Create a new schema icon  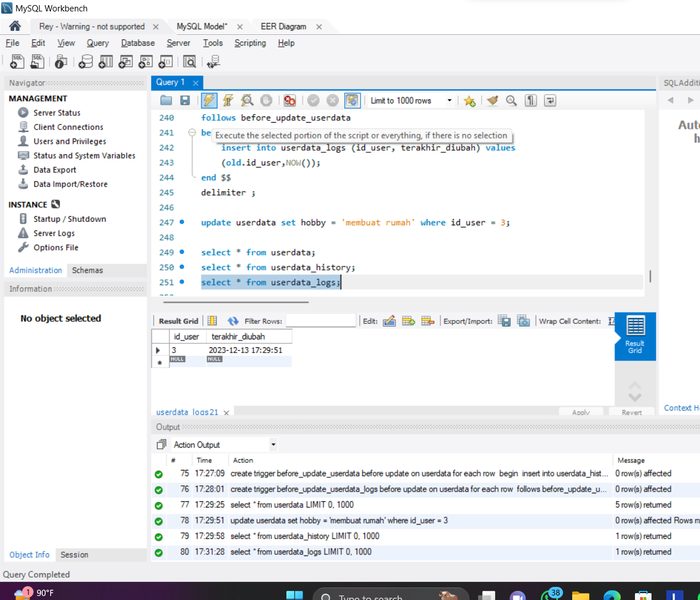click(x=86, y=62)
